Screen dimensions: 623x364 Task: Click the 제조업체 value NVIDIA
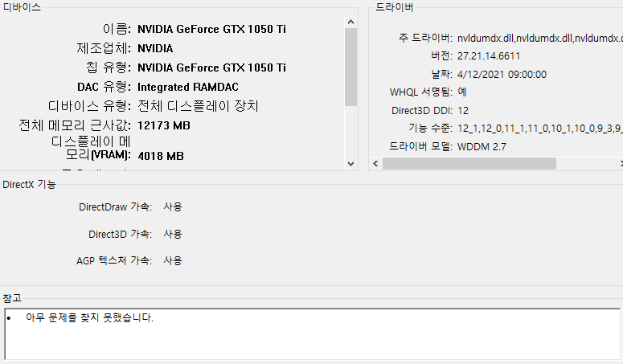point(155,48)
